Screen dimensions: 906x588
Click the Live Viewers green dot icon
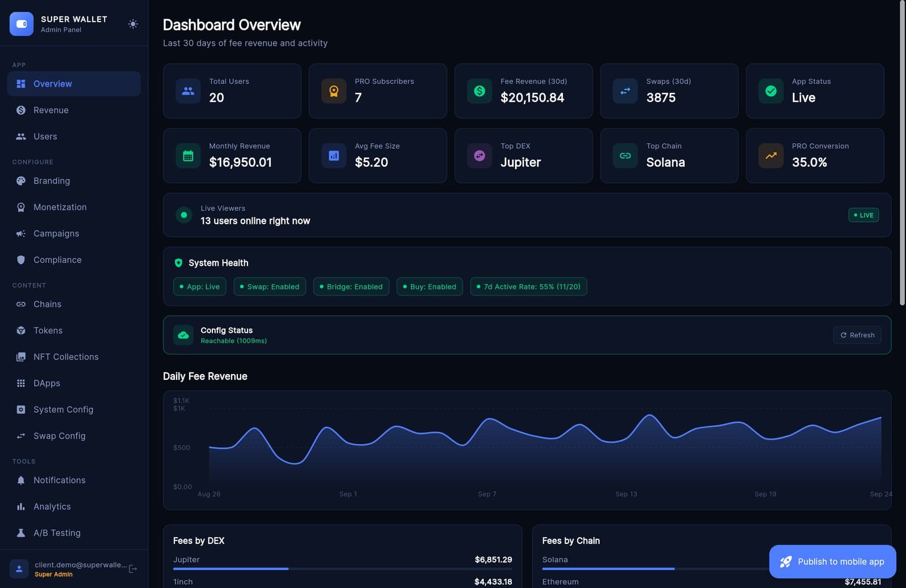coord(183,215)
